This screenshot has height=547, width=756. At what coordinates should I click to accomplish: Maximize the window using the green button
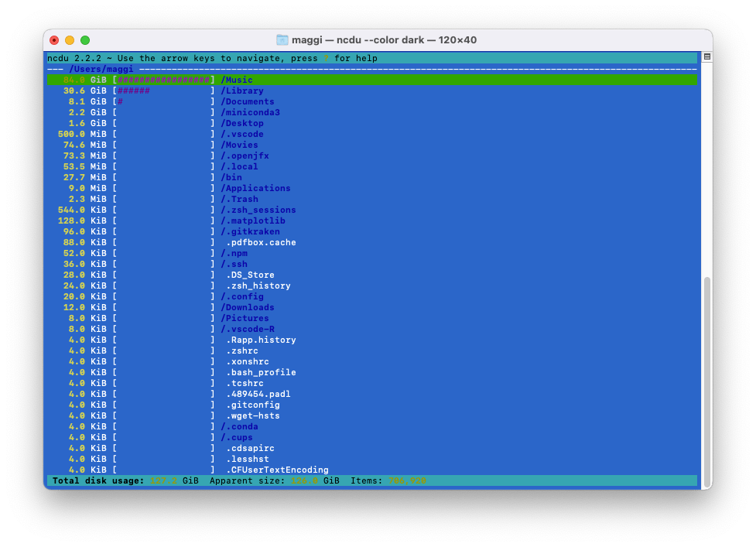pos(85,40)
